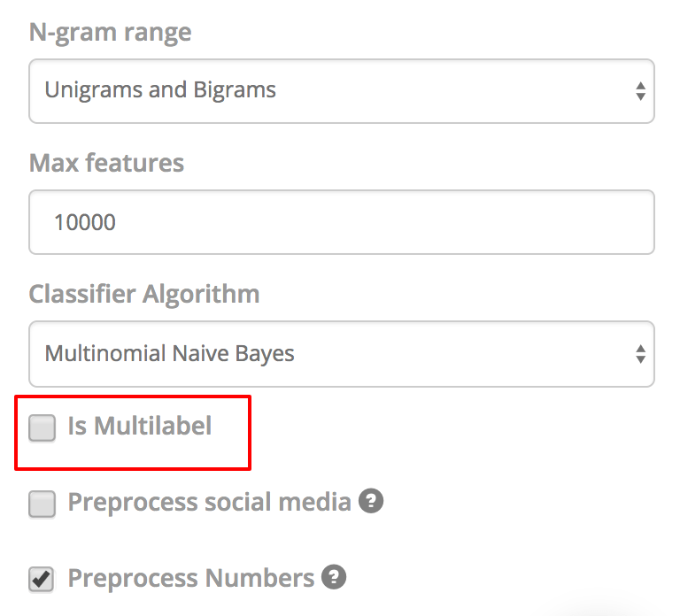
Task: Click the Preprocess social media label text
Action: click(x=209, y=503)
